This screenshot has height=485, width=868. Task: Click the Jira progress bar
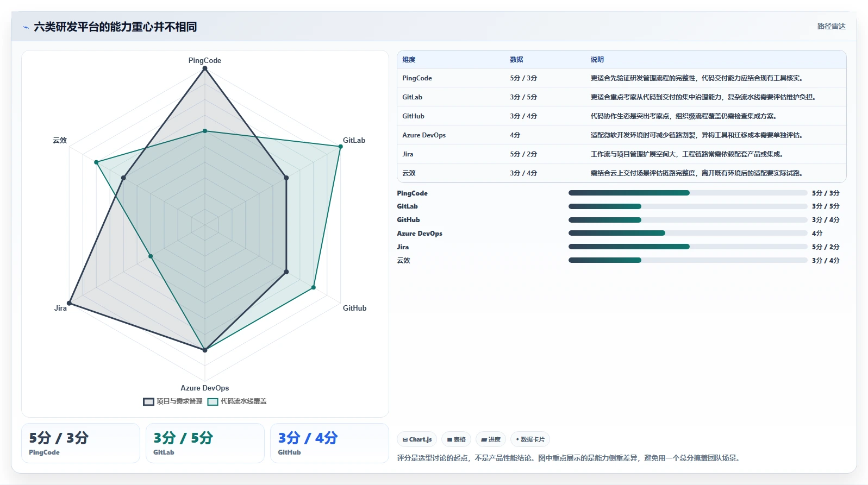click(x=688, y=247)
